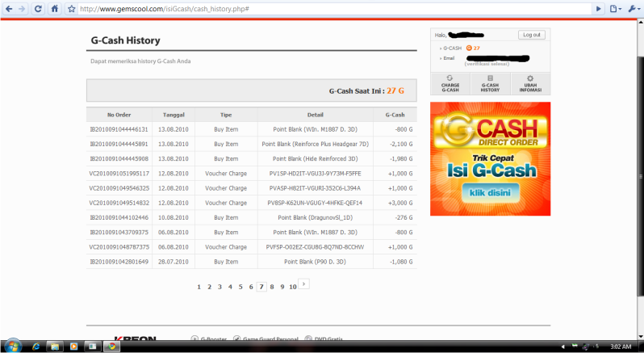The image size is (644, 353).
Task: Click the next-pages arrow in pagination
Action: tap(303, 284)
